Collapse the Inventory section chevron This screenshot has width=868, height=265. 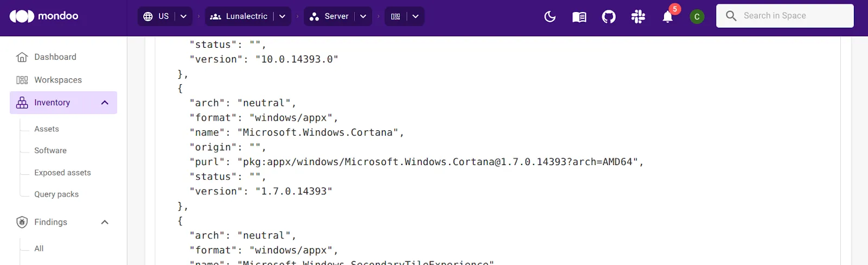point(105,103)
